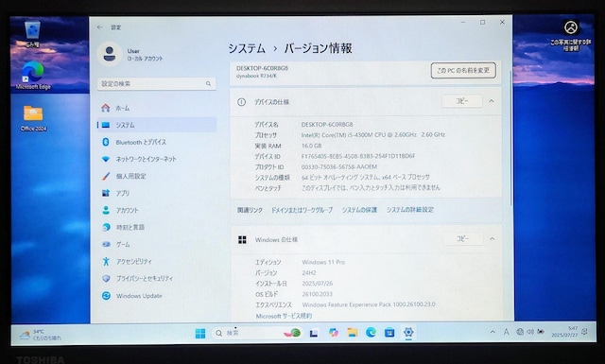Viewport: 605px width, 364px height.
Task: Select システム in the sidebar
Action: point(156,125)
